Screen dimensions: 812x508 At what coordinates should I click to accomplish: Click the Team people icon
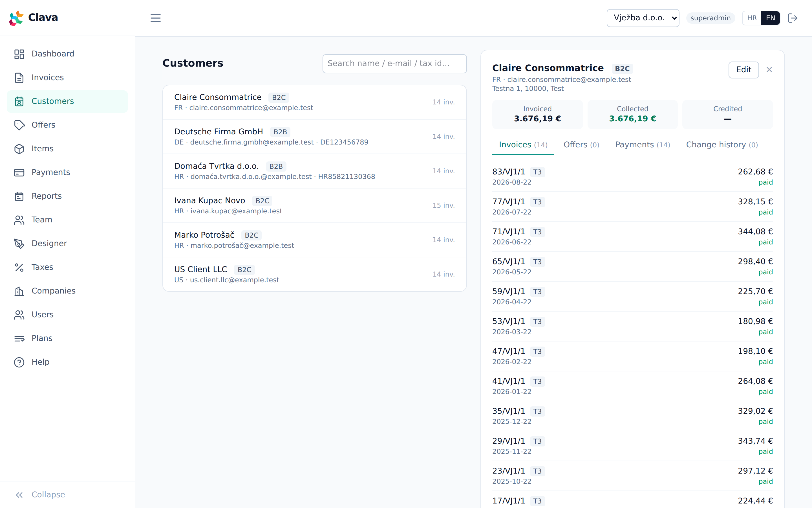click(19, 220)
